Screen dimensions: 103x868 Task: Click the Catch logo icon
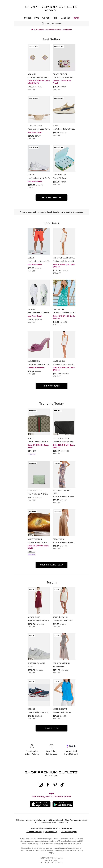coord(71,746)
